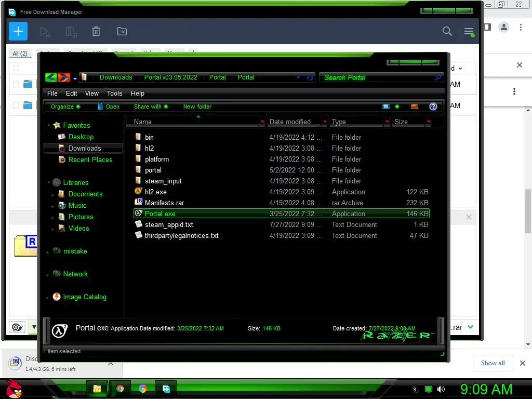532x399 pixels.
Task: Click the delete trash can icon
Action: tap(96, 32)
